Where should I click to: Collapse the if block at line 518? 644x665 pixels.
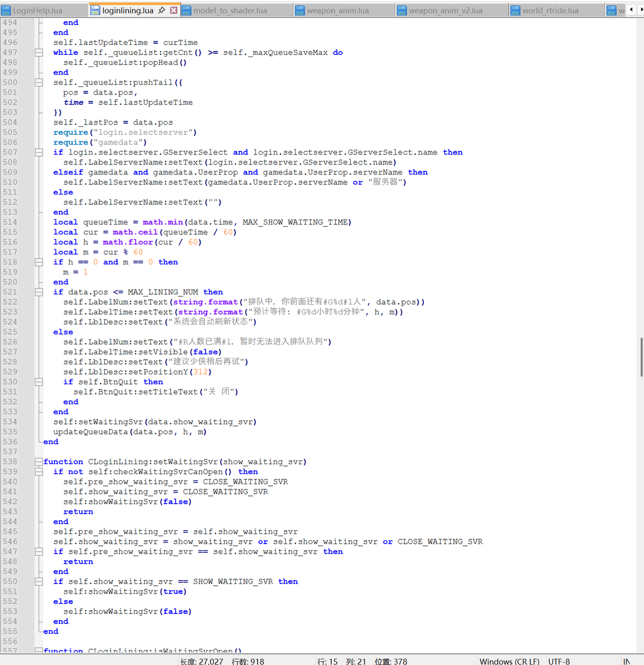tap(39, 262)
